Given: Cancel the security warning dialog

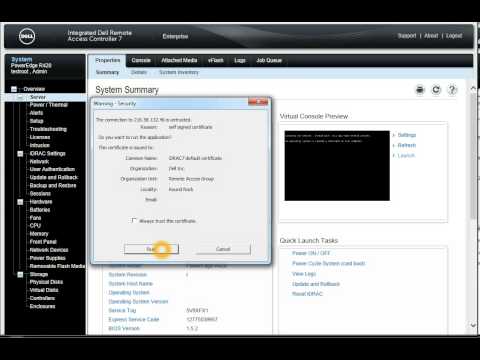Looking at the screenshot, I should [223, 249].
